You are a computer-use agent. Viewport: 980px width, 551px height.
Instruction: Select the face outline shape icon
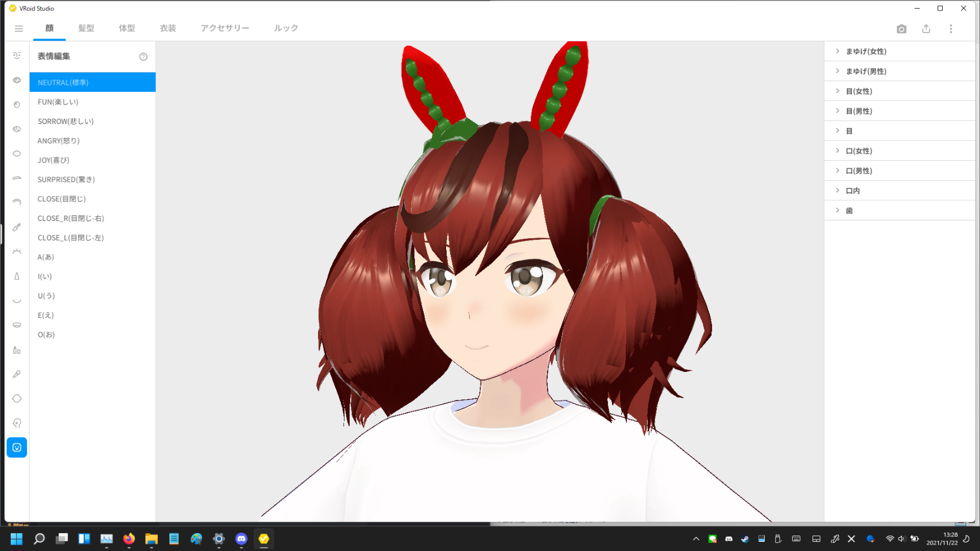17,398
